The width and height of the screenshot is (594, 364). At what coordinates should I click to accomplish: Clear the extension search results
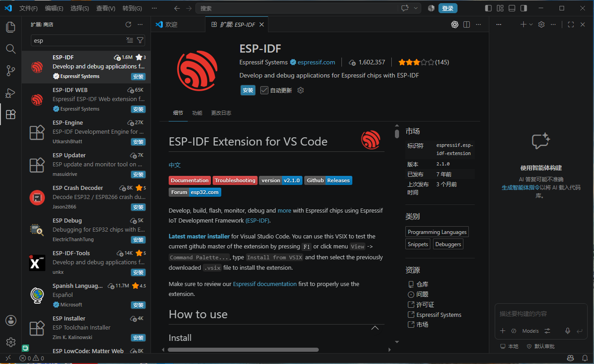130,40
